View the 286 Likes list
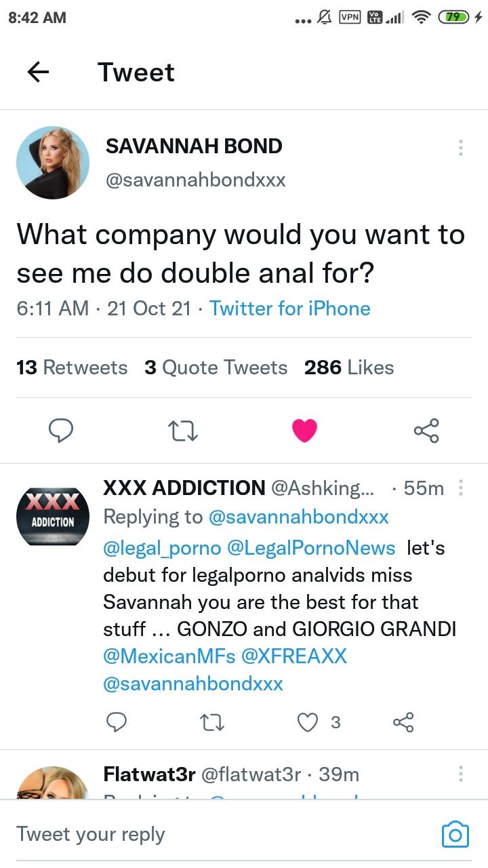 pos(349,368)
